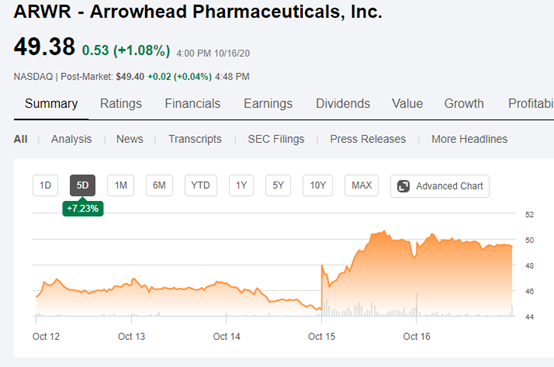554x367 pixels.
Task: Show year-to-date YTD chart
Action: 201,185
